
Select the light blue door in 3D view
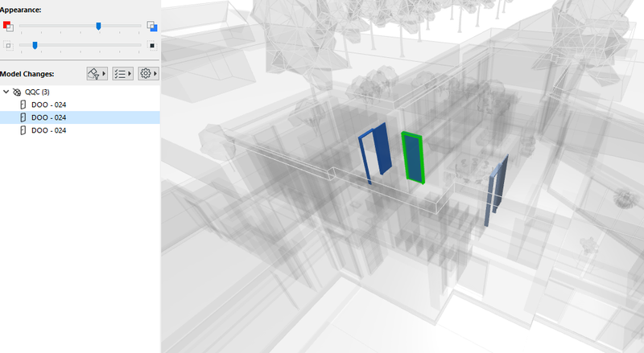point(496,190)
